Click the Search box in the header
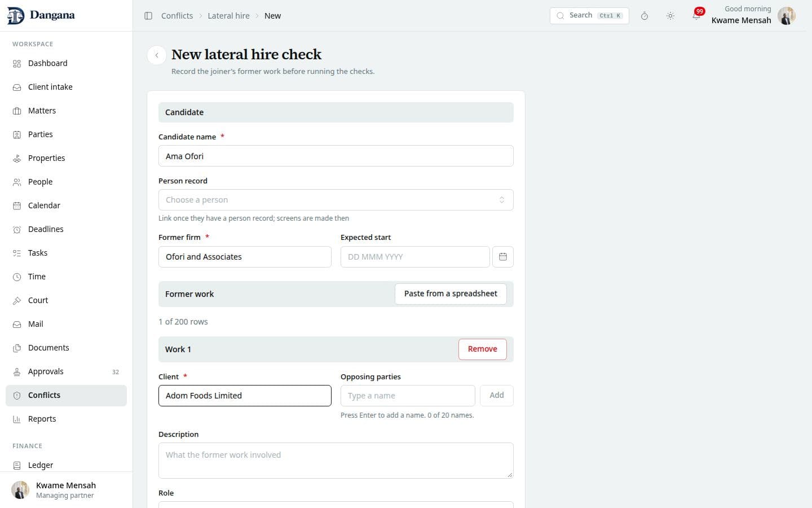Viewport: 812px width, 508px height. point(589,15)
